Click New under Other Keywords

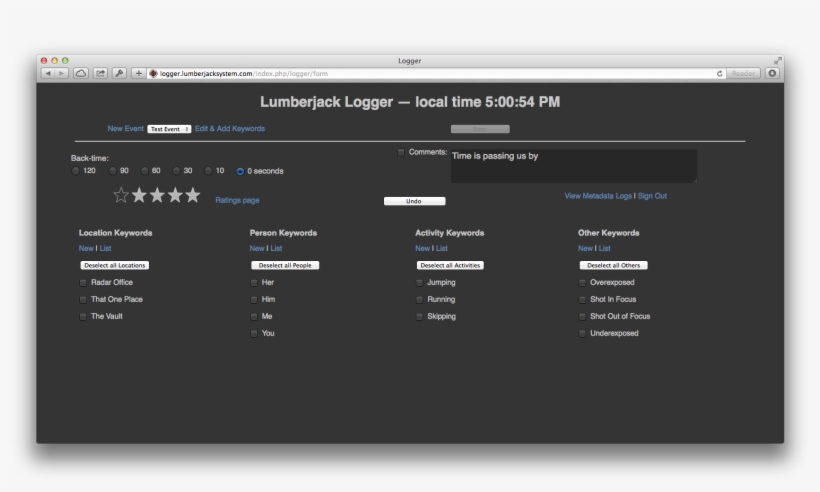tap(585, 248)
